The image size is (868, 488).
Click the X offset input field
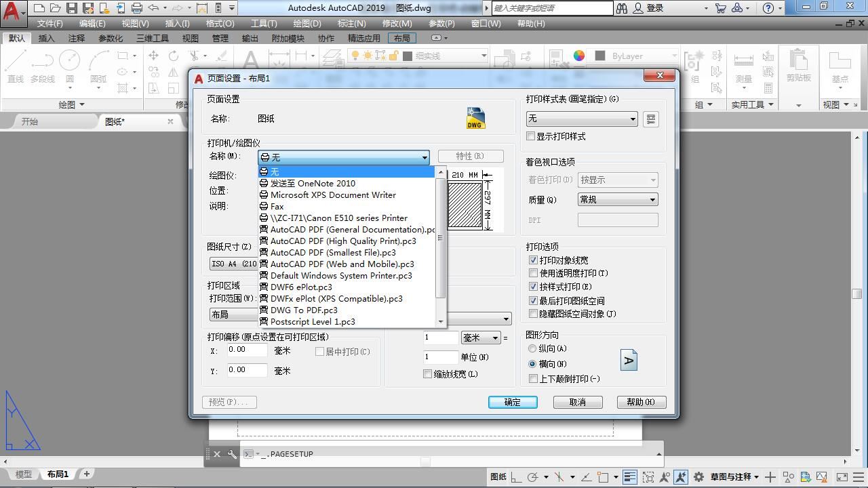point(247,350)
